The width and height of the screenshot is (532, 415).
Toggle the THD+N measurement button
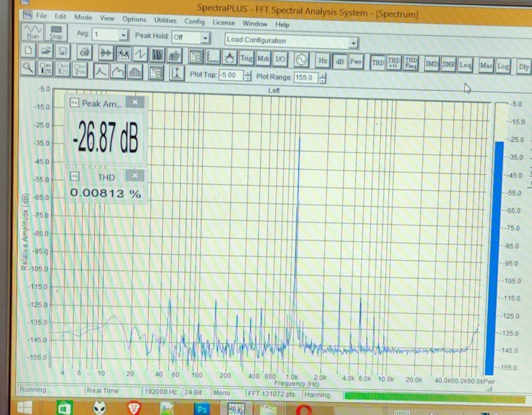(394, 63)
